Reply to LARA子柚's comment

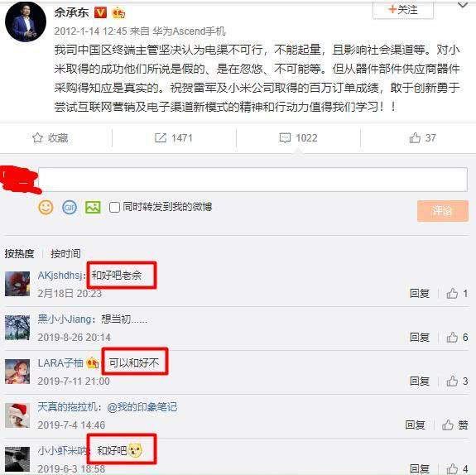click(x=419, y=381)
